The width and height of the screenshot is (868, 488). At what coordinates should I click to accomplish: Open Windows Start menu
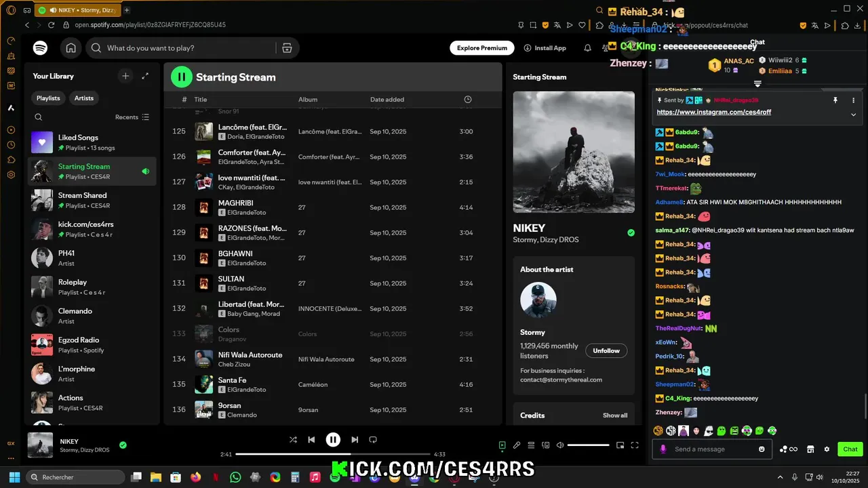[x=14, y=477]
